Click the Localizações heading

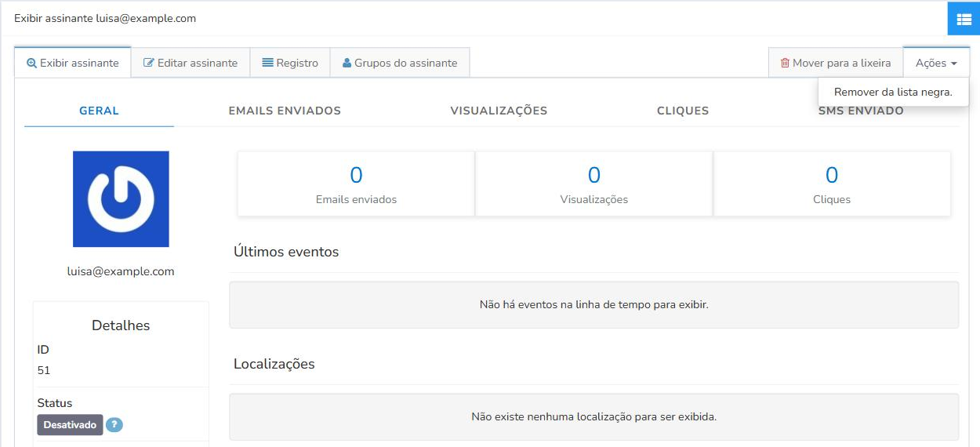pyautogui.click(x=274, y=364)
